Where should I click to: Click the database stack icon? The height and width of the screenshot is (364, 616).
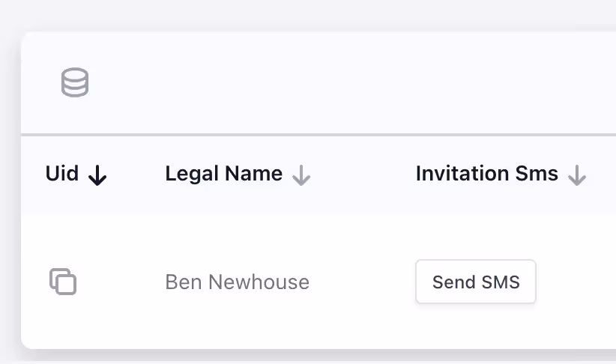coord(75,82)
